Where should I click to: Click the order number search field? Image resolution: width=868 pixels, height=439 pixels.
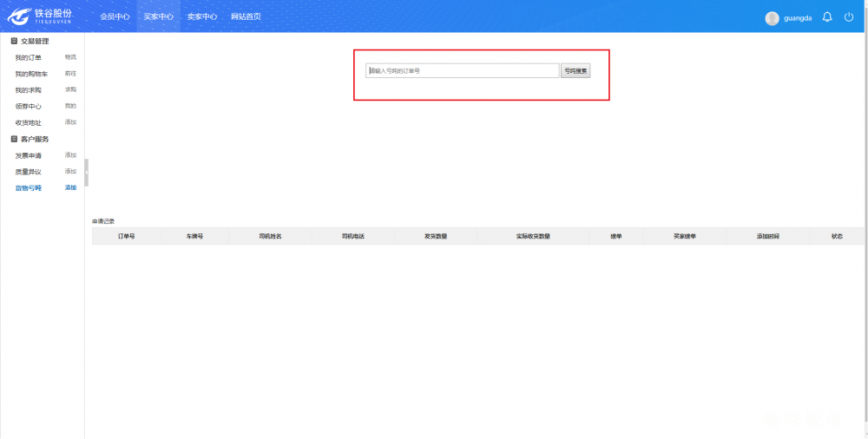point(463,70)
